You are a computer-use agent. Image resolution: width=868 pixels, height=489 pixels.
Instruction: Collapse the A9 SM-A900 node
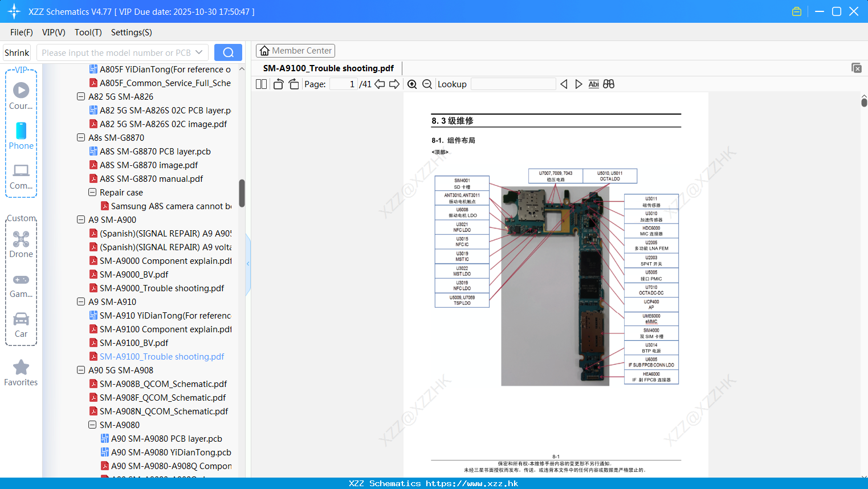81,219
